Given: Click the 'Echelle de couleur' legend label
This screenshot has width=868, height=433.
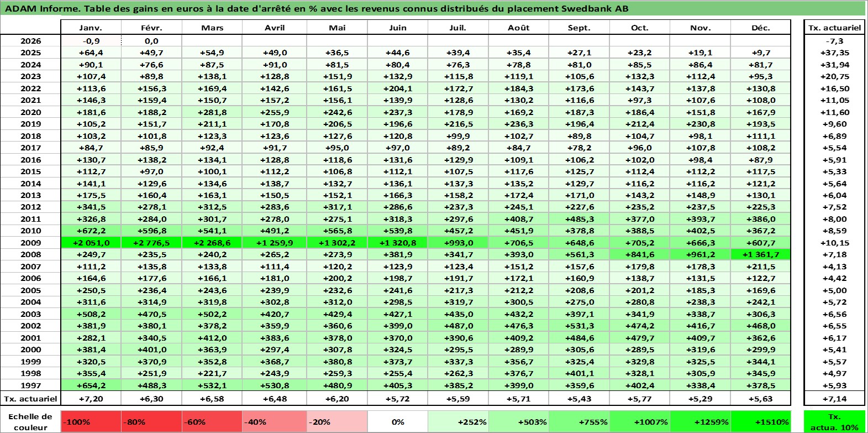Looking at the screenshot, I should pos(30,421).
